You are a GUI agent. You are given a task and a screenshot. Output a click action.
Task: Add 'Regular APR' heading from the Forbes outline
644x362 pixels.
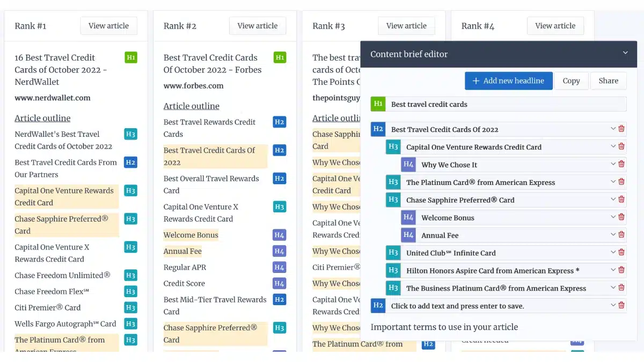(185, 267)
